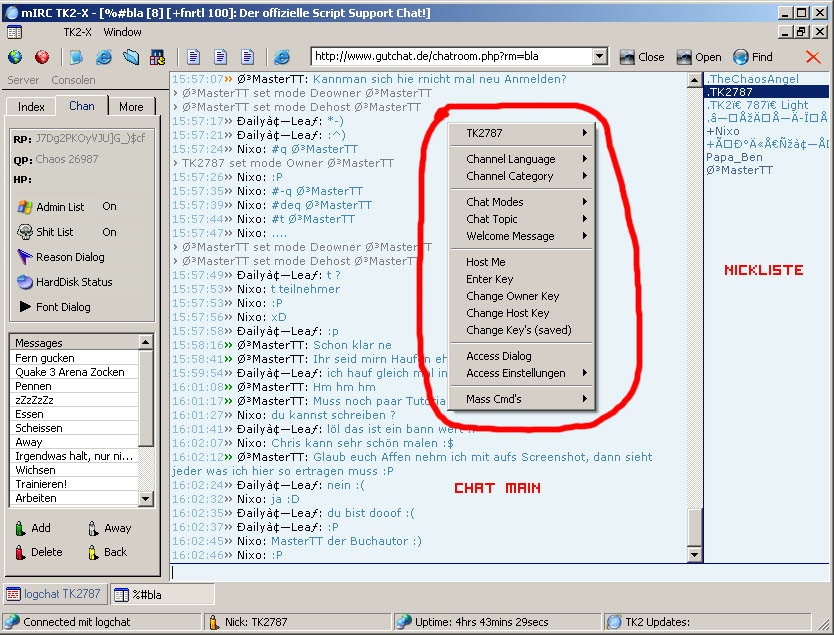The width and height of the screenshot is (834, 635).
Task: Click the Delete message button
Action: 46,552
